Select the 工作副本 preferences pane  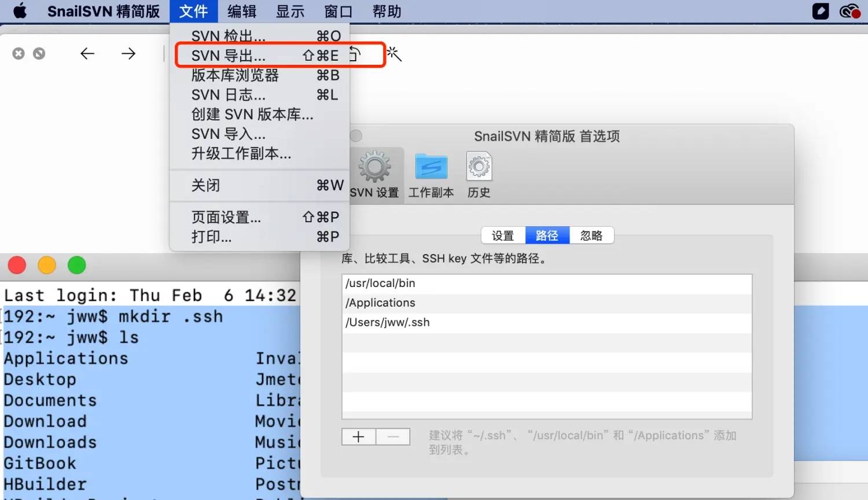click(x=431, y=175)
